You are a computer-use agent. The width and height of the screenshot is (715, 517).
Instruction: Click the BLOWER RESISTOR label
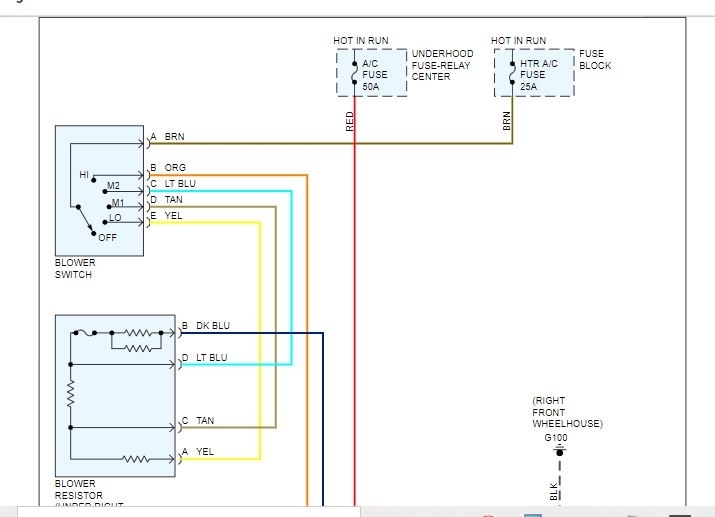78,489
